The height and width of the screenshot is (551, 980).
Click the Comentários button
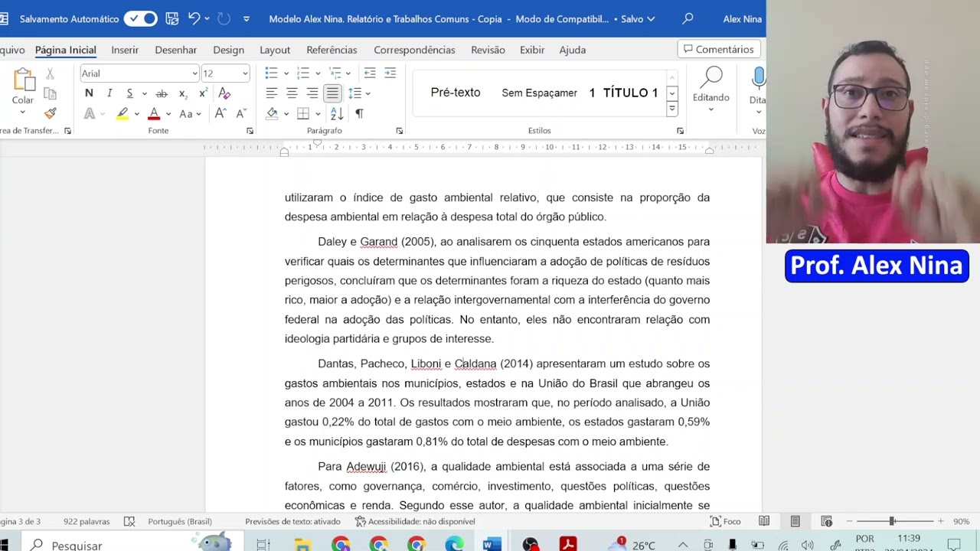pos(719,49)
